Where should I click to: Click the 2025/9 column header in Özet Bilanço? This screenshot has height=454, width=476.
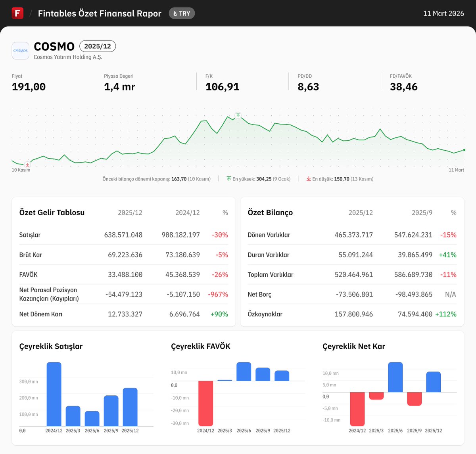pos(422,213)
